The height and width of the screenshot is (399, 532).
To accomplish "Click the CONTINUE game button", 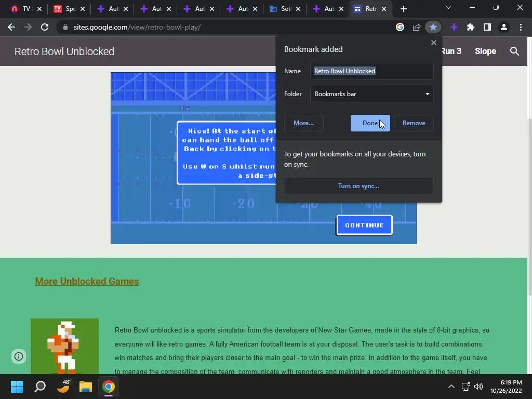I will coord(364,225).
